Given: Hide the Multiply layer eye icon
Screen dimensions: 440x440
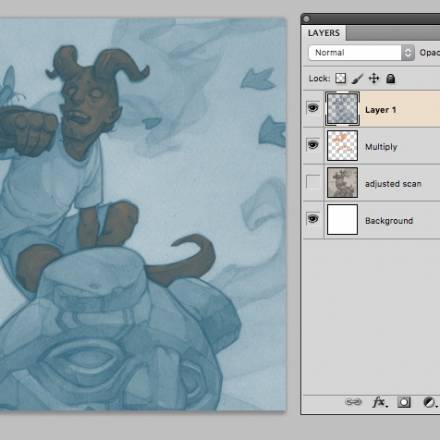Looking at the screenshot, I should [x=313, y=145].
